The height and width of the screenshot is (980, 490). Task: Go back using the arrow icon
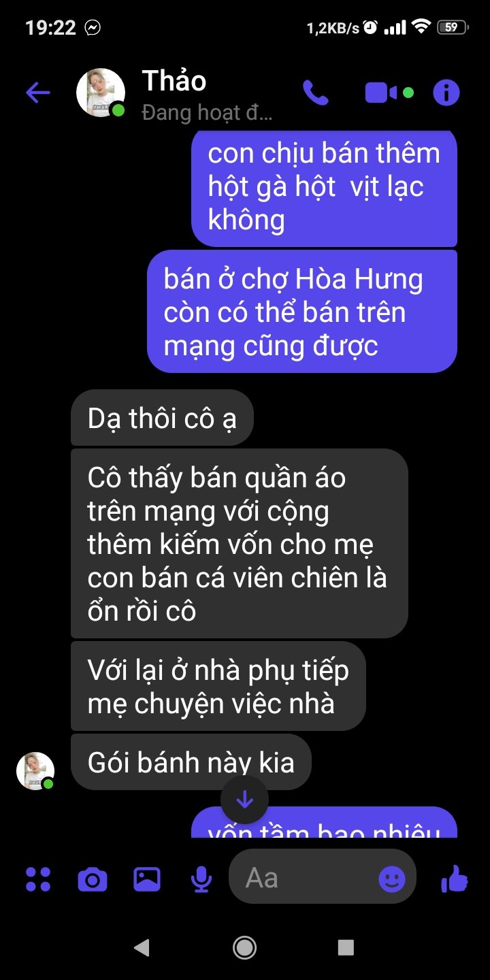coord(37,93)
